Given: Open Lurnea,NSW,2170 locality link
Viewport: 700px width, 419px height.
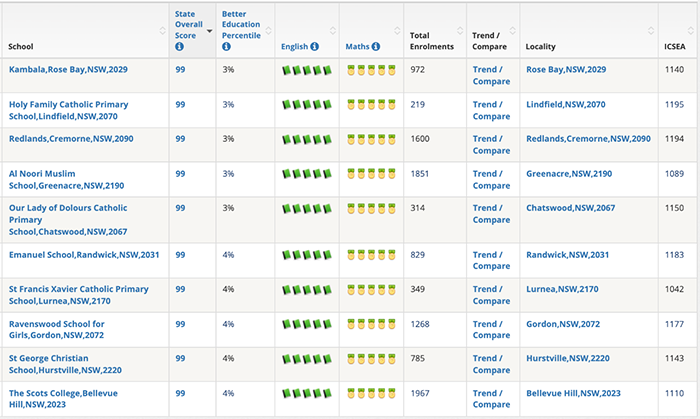Looking at the screenshot, I should [x=562, y=289].
